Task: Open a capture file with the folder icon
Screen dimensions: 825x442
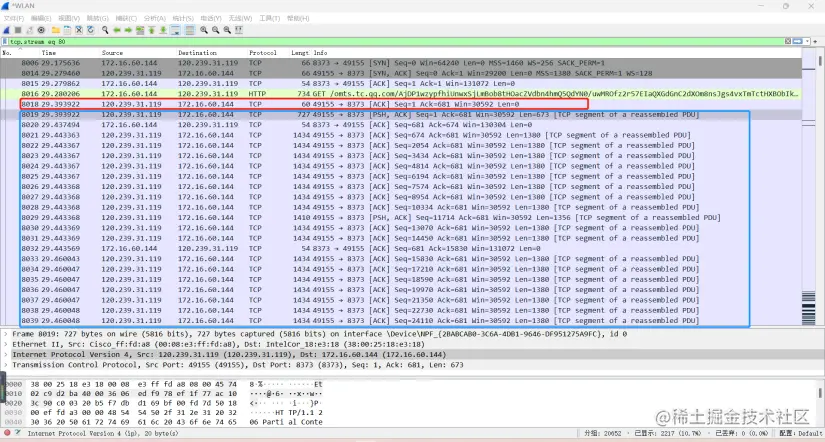Action: click(56, 30)
